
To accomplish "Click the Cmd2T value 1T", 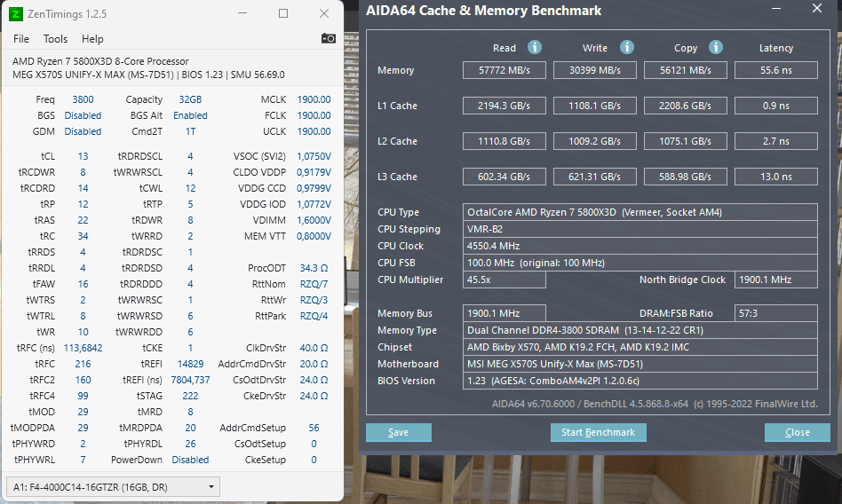I will click(x=190, y=131).
